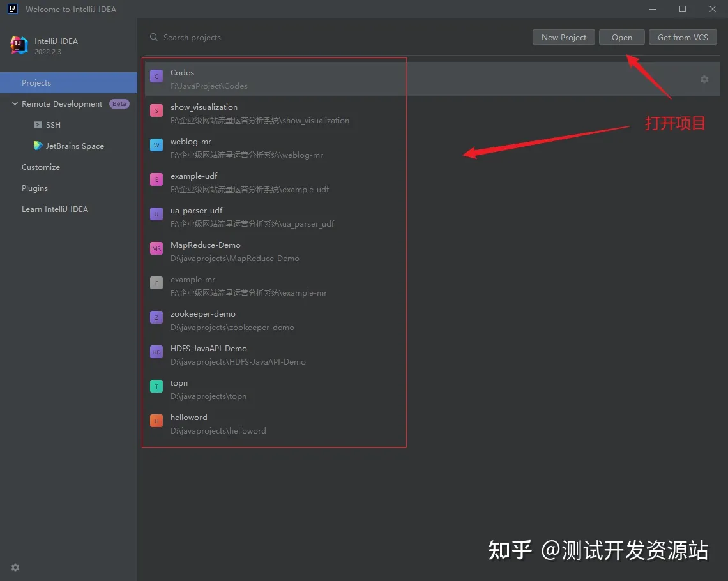This screenshot has height=581, width=728.
Task: Open the topn project name
Action: (x=179, y=383)
